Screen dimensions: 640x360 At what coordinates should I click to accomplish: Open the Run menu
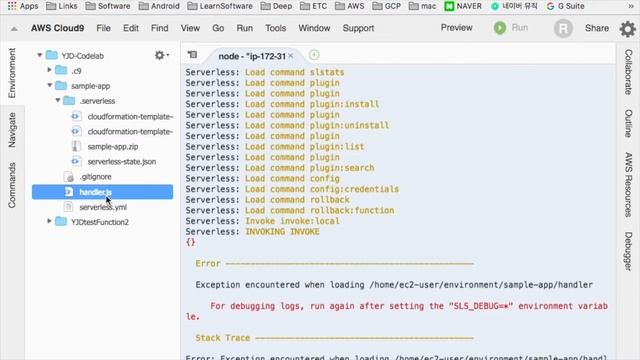point(244,28)
